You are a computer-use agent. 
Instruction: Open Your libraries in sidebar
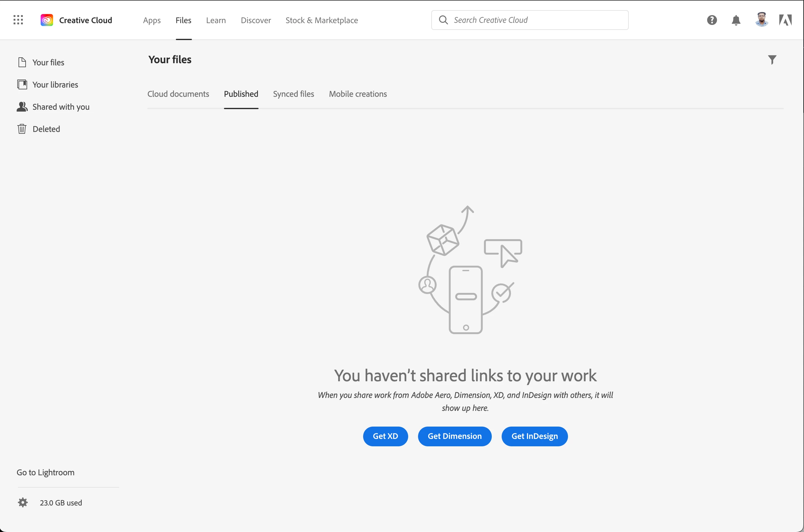(x=55, y=84)
